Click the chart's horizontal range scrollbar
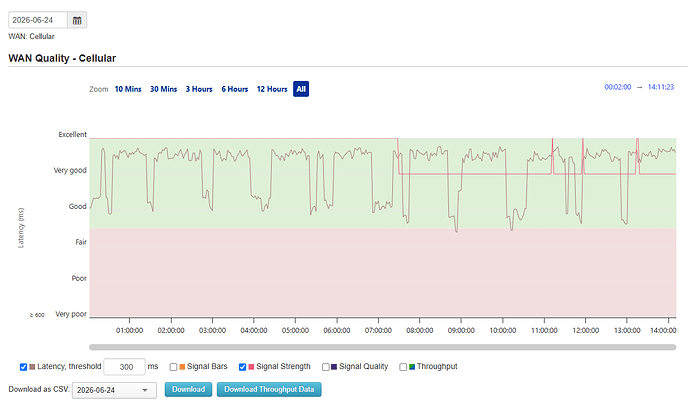 [x=382, y=347]
